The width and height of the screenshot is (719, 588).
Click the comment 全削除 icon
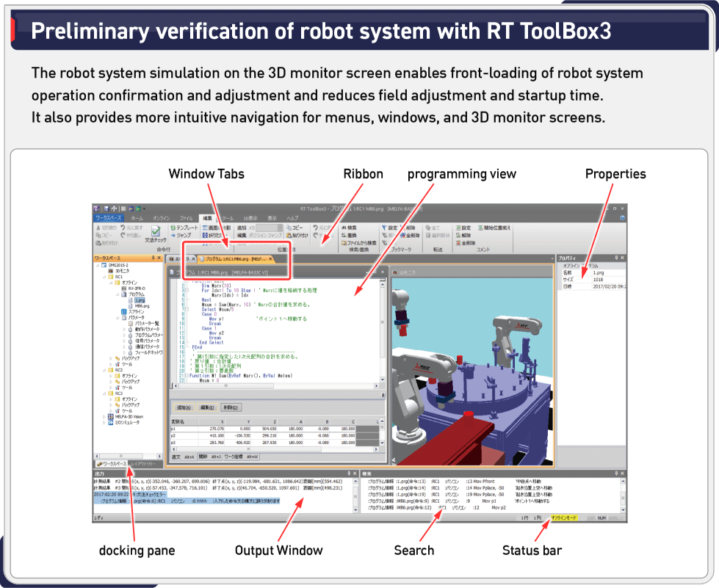click(x=458, y=243)
